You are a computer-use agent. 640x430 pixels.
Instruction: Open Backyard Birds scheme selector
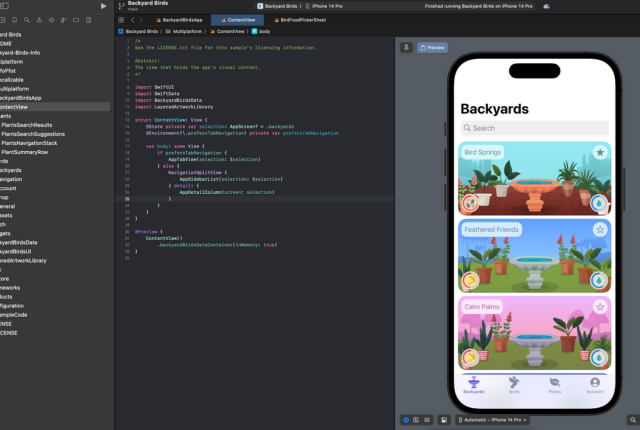[279, 6]
